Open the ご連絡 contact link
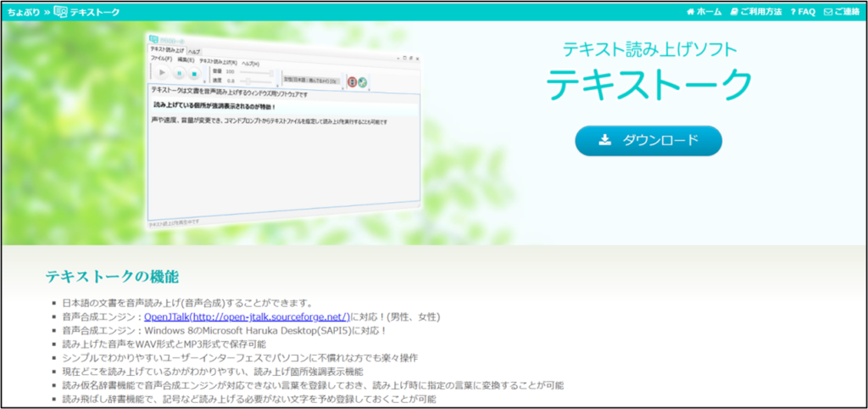 [x=842, y=12]
